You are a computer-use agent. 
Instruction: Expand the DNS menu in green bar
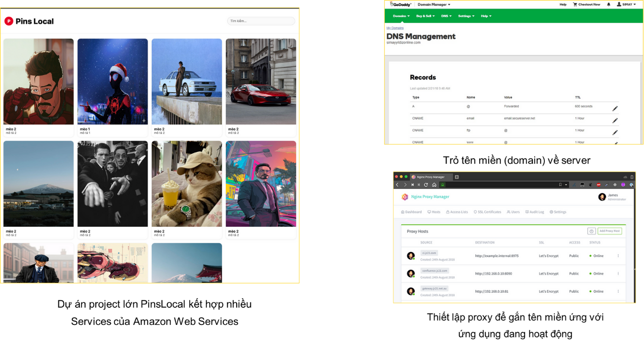446,16
